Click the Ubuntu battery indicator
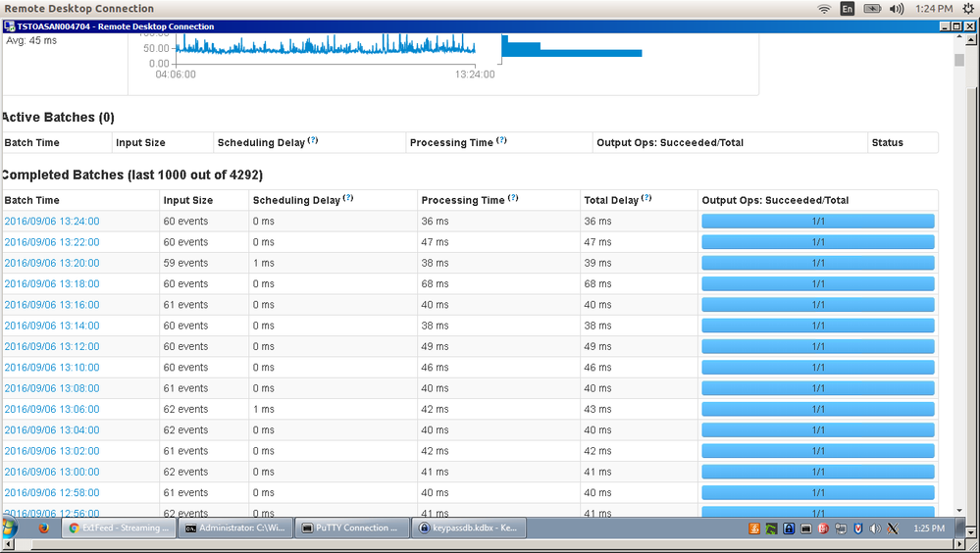 tap(870, 9)
